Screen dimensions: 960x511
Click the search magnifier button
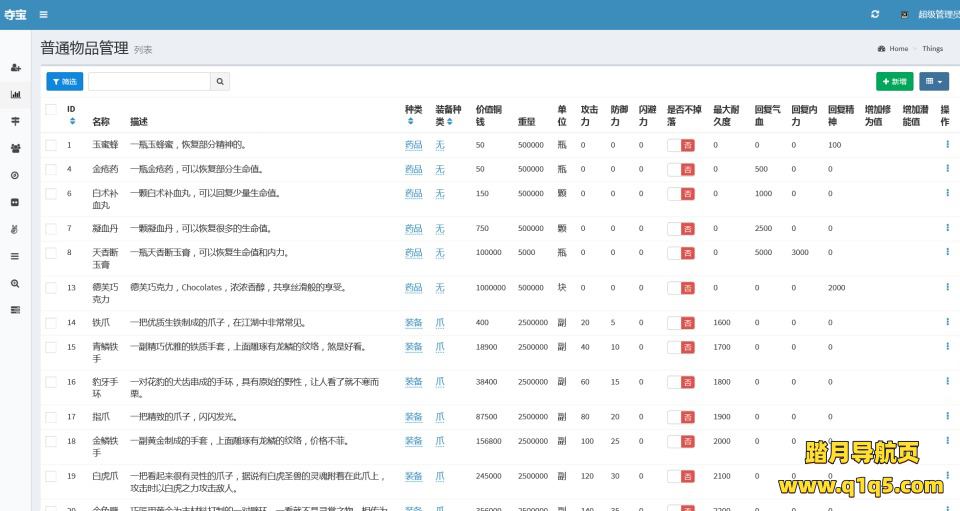[220, 81]
